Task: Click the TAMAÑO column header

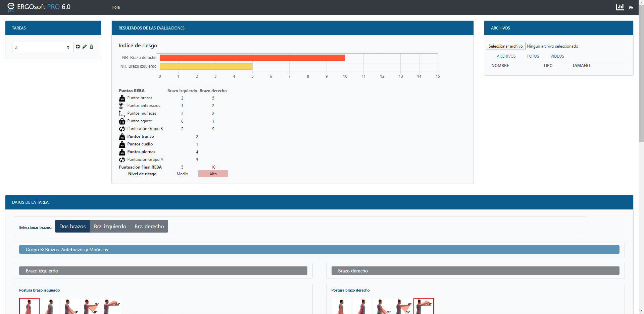Action: click(x=581, y=66)
